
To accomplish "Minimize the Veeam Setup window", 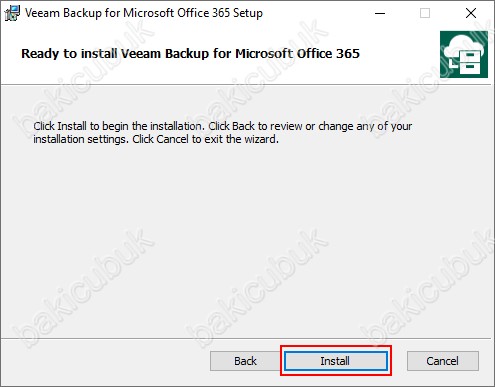I will [380, 13].
